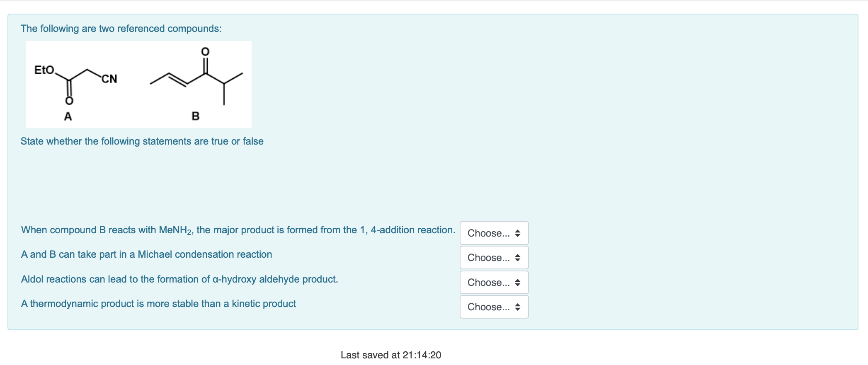Click the 'Last saved at 21:14:20' text
The image size is (868, 365).
tap(390, 355)
